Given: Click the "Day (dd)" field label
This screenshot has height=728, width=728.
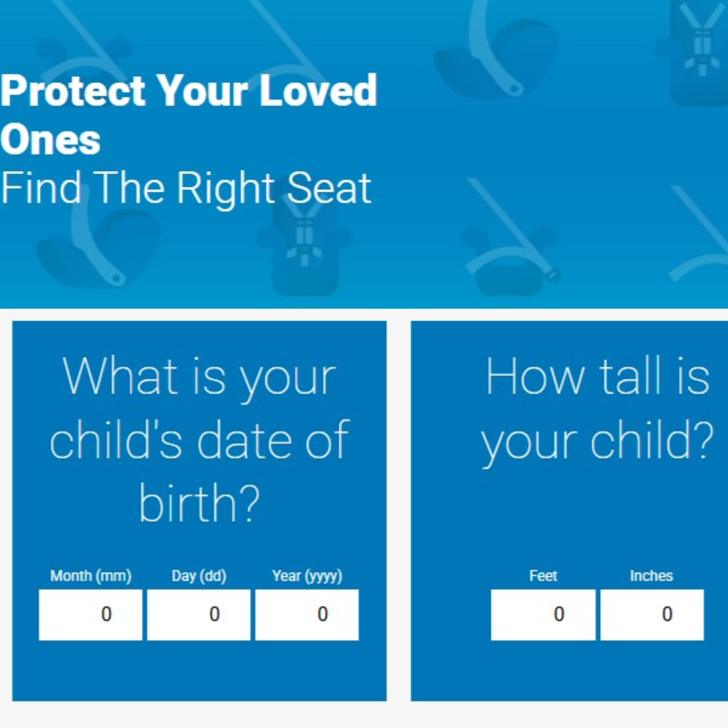Looking at the screenshot, I should (199, 576).
